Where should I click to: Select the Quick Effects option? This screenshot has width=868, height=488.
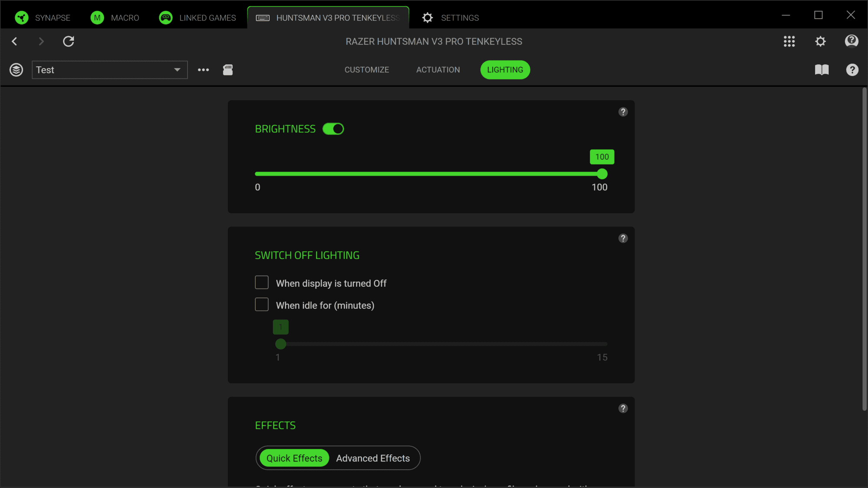coord(294,458)
